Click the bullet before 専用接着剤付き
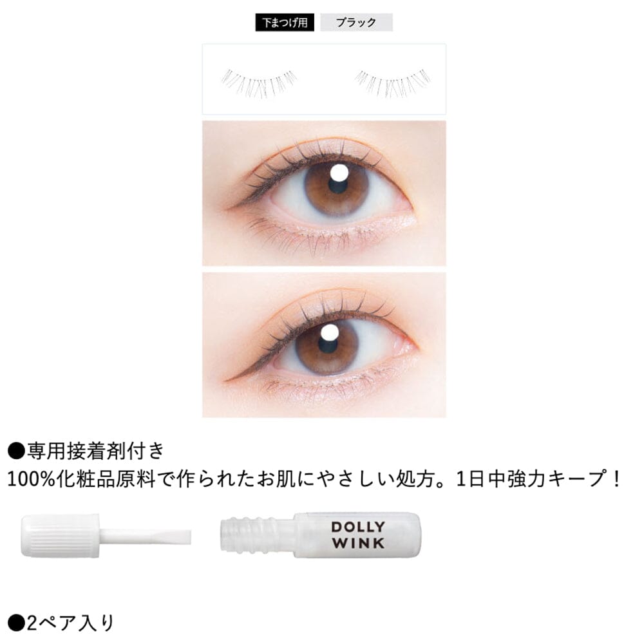This screenshot has width=644, height=644. click(17, 451)
